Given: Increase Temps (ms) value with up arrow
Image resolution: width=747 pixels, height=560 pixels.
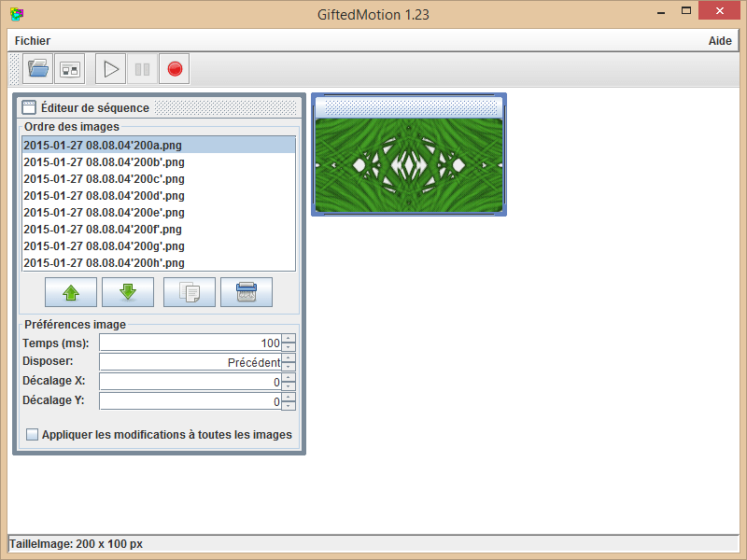Looking at the screenshot, I should tap(289, 339).
